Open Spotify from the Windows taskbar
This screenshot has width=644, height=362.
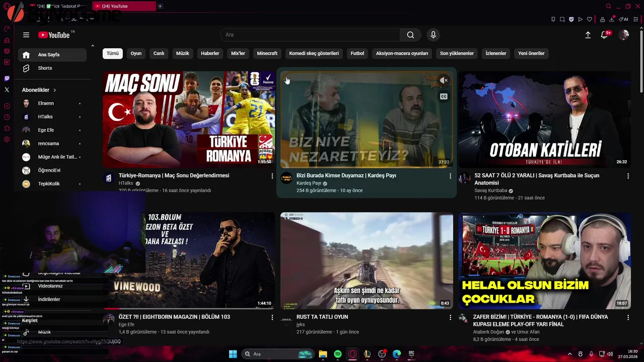tap(338, 354)
